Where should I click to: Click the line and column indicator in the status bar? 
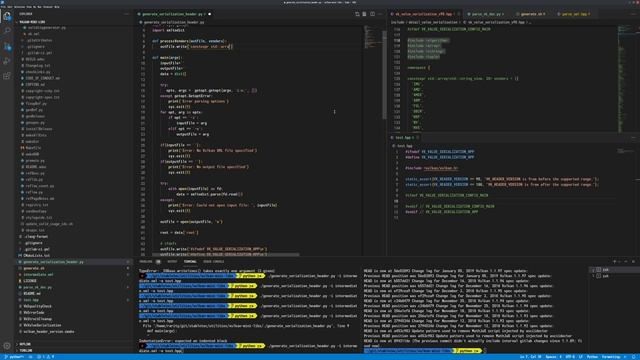pos(531,357)
